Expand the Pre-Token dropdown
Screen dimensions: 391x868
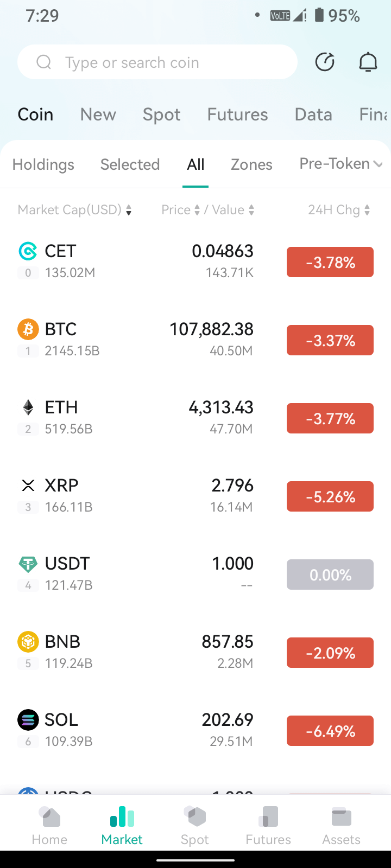point(341,163)
